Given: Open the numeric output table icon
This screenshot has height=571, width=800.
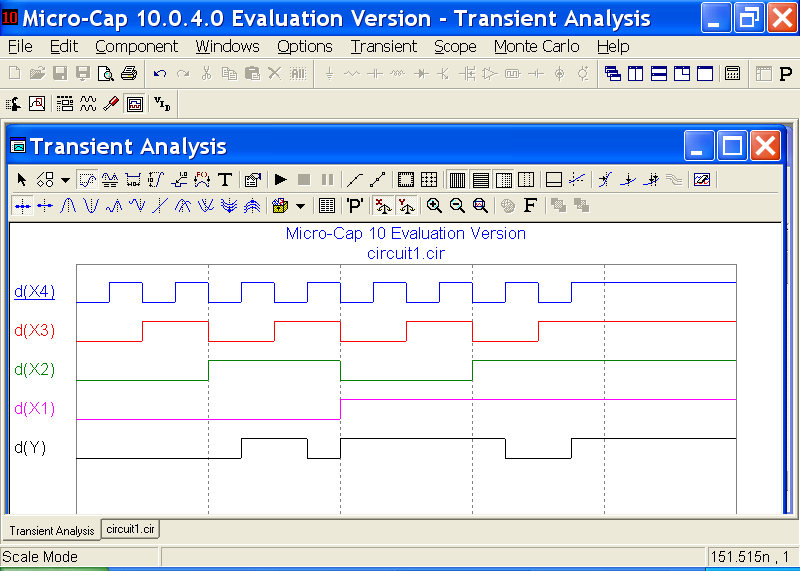Looking at the screenshot, I should pyautogui.click(x=327, y=206).
